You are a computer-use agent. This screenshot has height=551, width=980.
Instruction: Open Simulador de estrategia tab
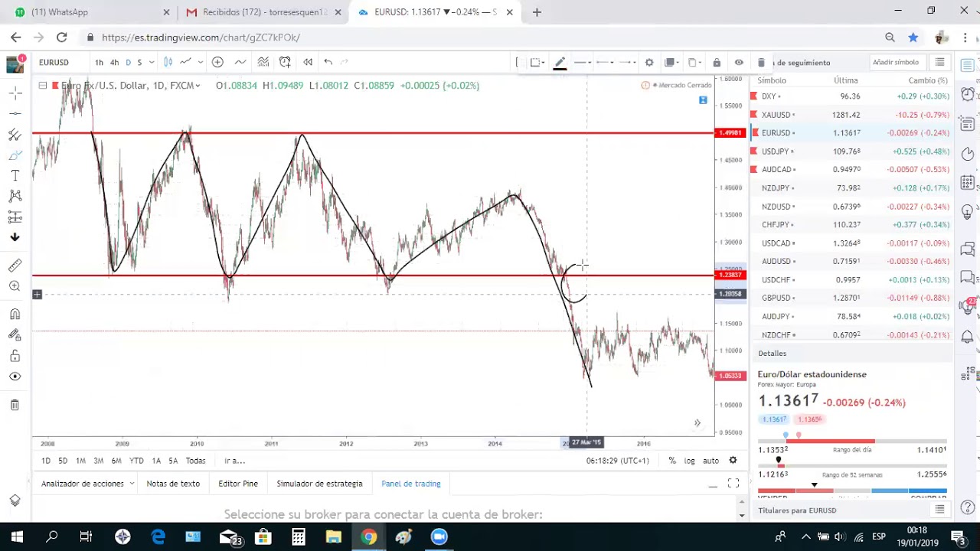[x=319, y=484]
